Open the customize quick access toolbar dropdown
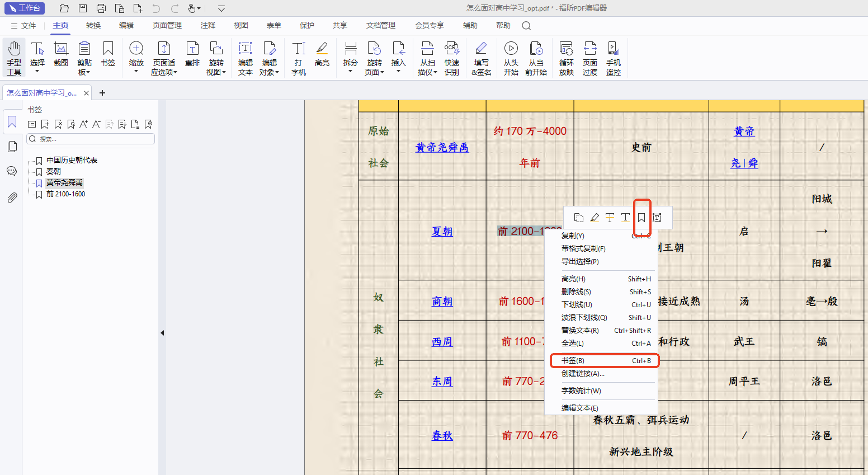This screenshot has width=868, height=475. [221, 8]
